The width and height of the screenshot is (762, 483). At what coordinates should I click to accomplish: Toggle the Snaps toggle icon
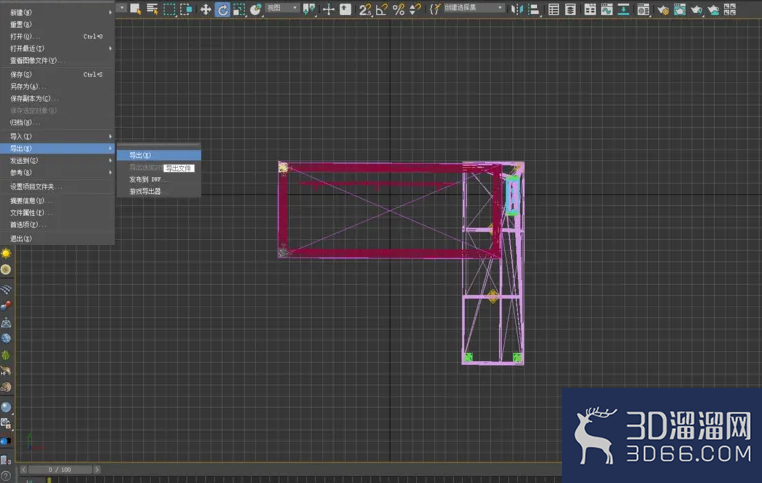tap(365, 9)
